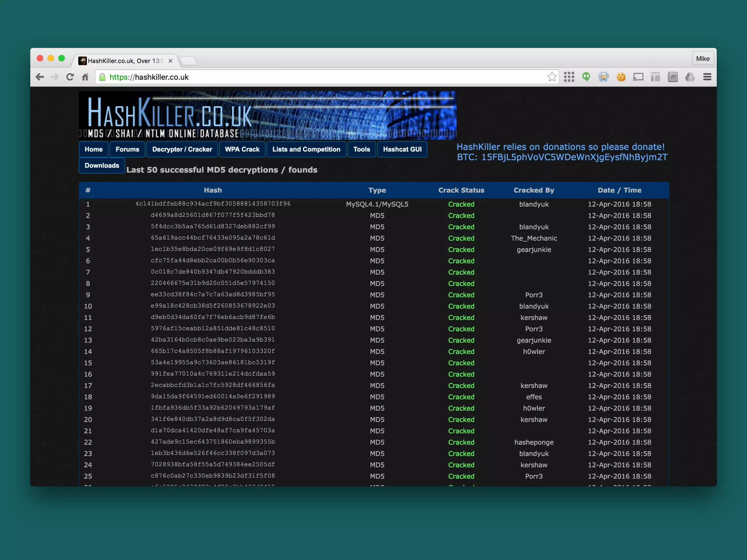The image size is (747, 560).
Task: Click the Hashcat GUI button
Action: click(402, 149)
